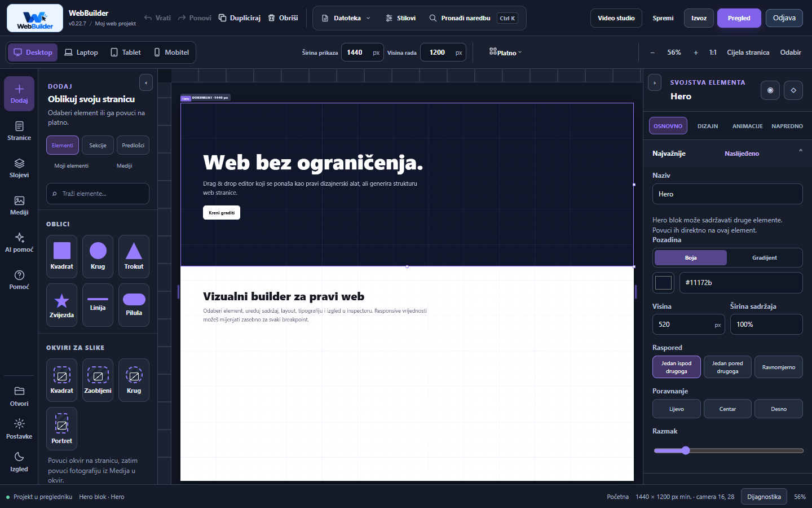Add the Kvadrat image frame

click(61, 380)
